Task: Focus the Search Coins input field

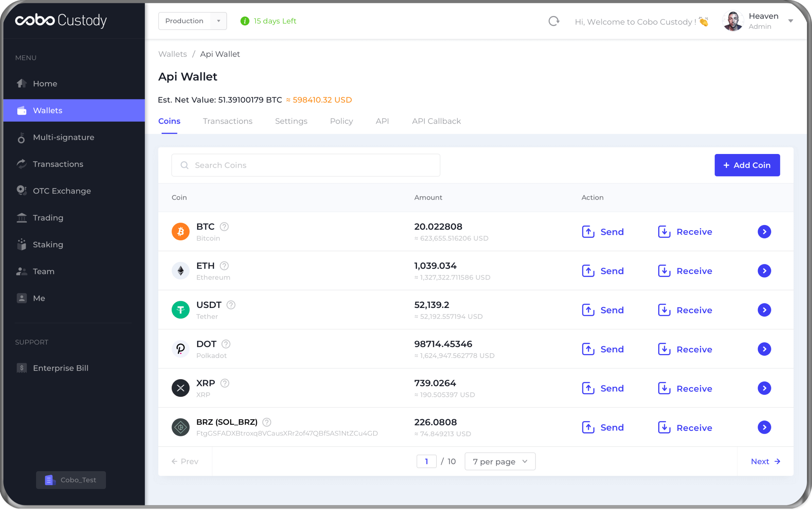Action: [x=306, y=165]
